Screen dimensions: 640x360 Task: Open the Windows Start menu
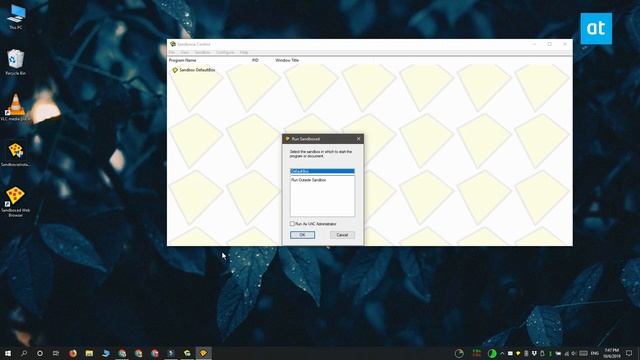(x=8, y=353)
